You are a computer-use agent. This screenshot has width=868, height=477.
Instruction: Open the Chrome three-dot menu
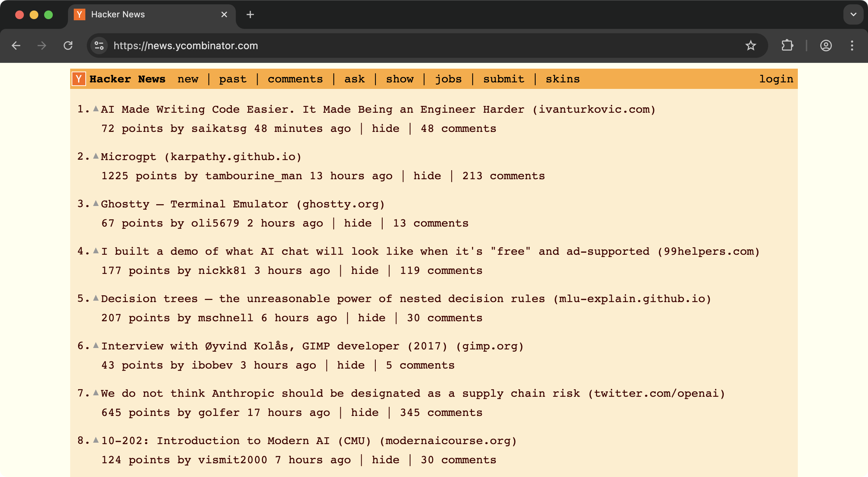pyautogui.click(x=852, y=46)
